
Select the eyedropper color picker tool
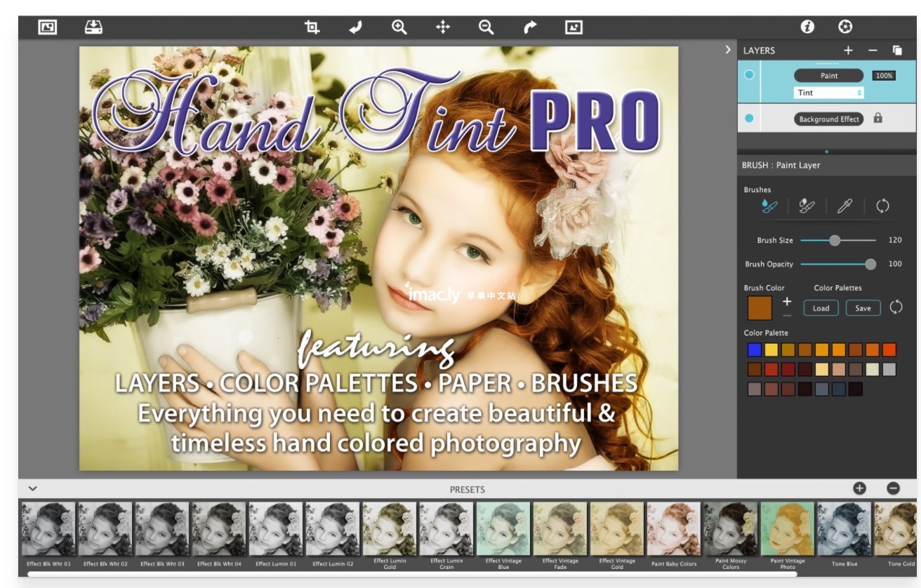(x=845, y=206)
